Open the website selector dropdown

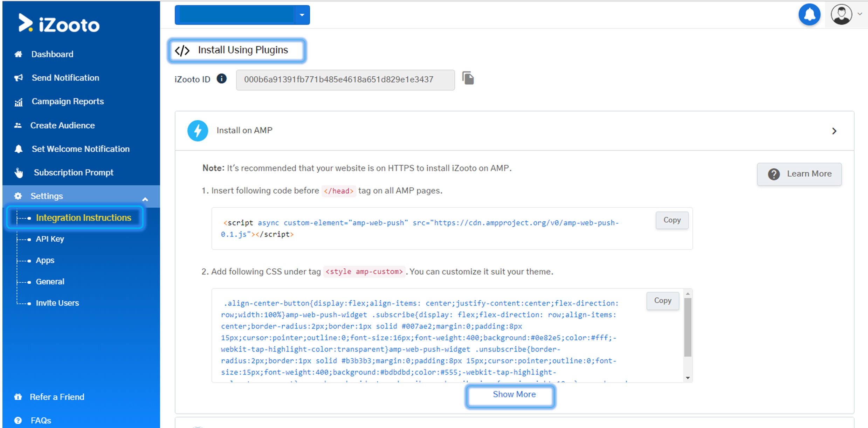click(302, 15)
